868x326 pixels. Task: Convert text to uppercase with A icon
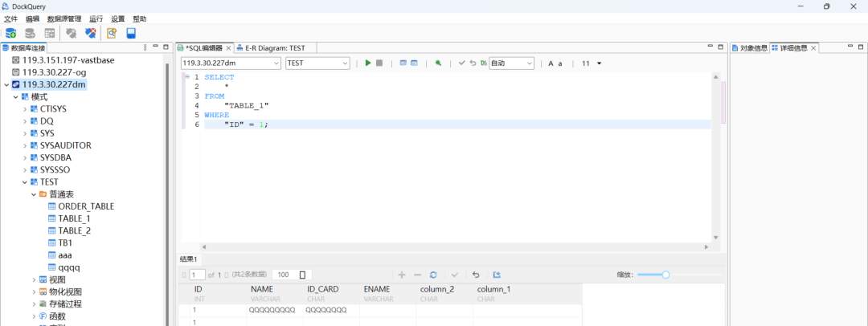(551, 63)
